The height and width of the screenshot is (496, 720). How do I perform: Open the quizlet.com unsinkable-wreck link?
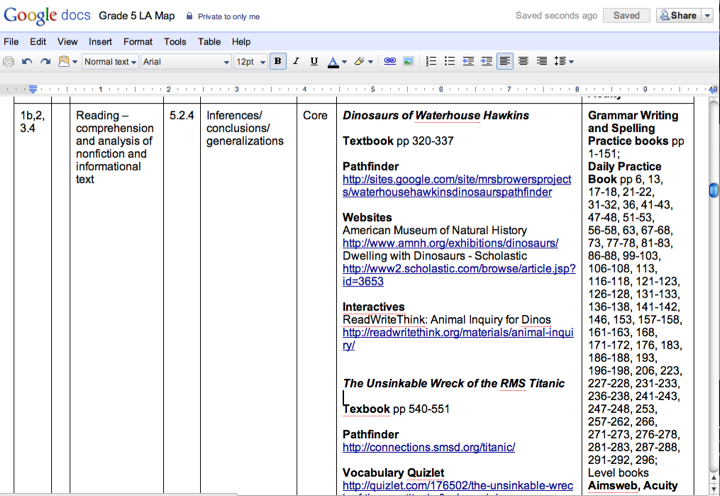pos(458,486)
